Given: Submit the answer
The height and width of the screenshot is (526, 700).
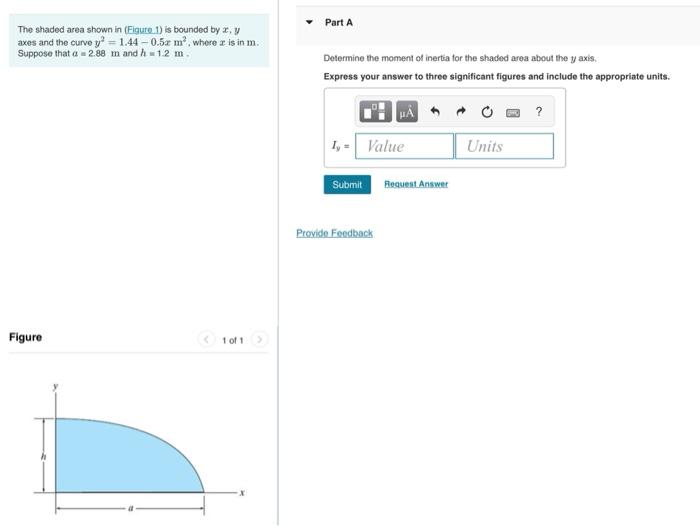Looking at the screenshot, I should coord(347,184).
